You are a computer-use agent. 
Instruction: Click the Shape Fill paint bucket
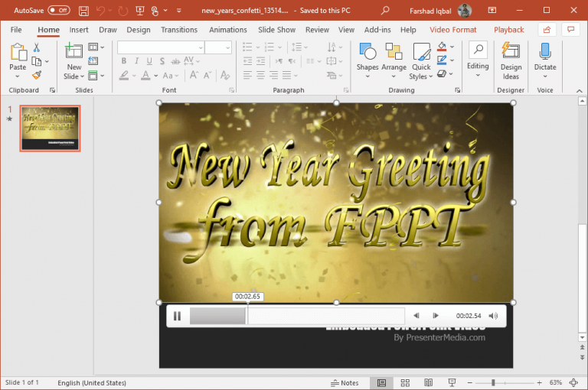(442, 47)
